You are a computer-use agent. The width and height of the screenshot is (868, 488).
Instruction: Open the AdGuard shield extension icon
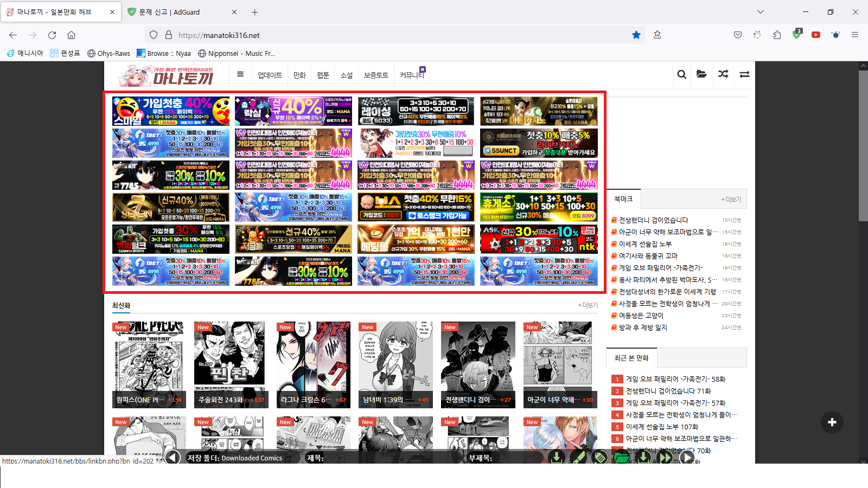[796, 35]
